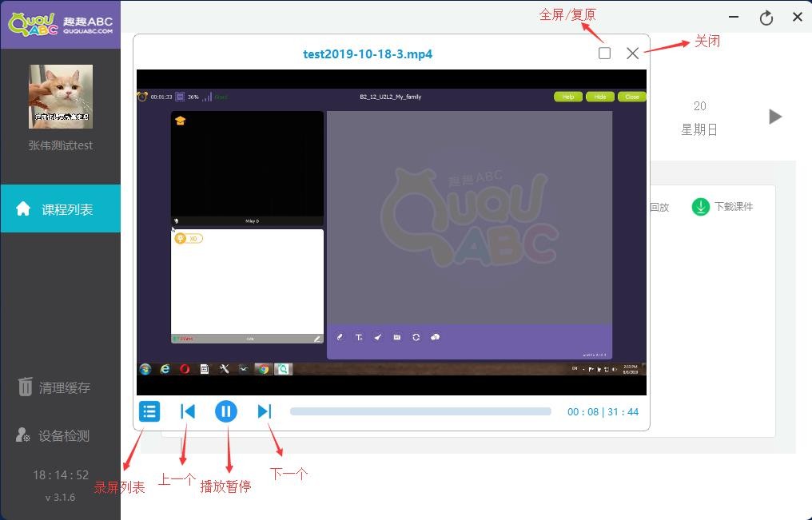The width and height of the screenshot is (812, 520).
Task: Open the recording list in video player
Action: (149, 411)
